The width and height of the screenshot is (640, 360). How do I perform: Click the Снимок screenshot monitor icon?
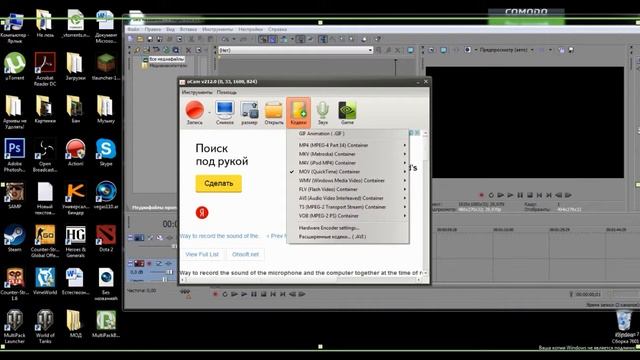click(x=224, y=113)
